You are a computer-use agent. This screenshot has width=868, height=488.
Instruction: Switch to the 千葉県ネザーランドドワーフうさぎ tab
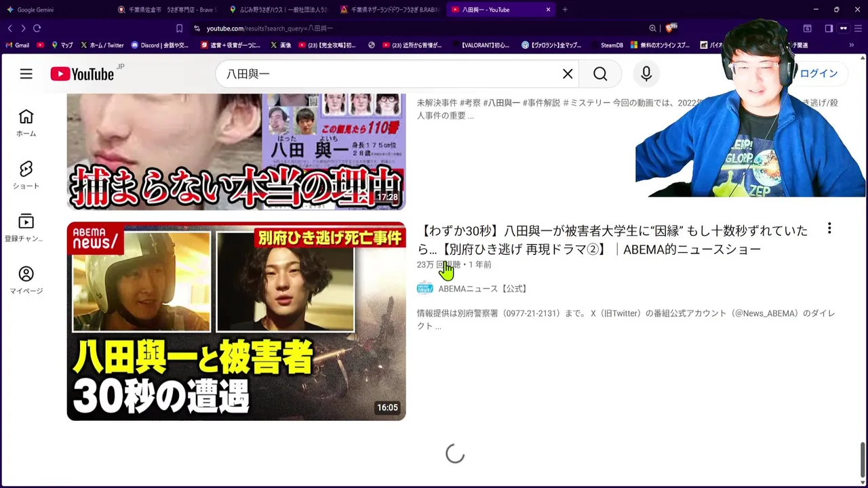pyautogui.click(x=389, y=9)
